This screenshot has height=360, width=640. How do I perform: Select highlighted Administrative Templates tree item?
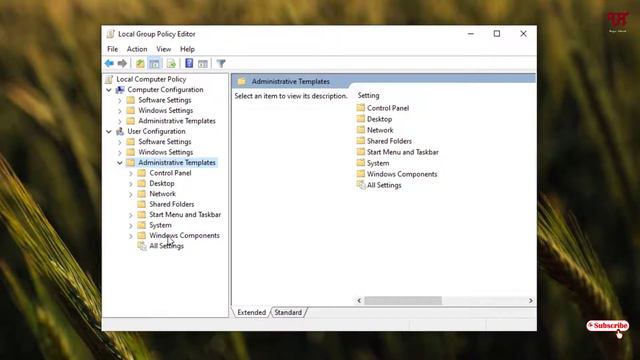tap(177, 162)
